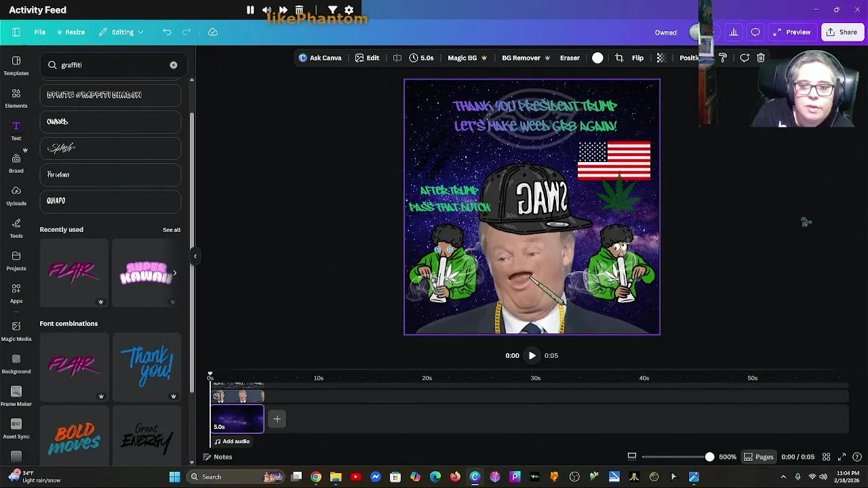
Task: Open the Background panel
Action: (16, 363)
